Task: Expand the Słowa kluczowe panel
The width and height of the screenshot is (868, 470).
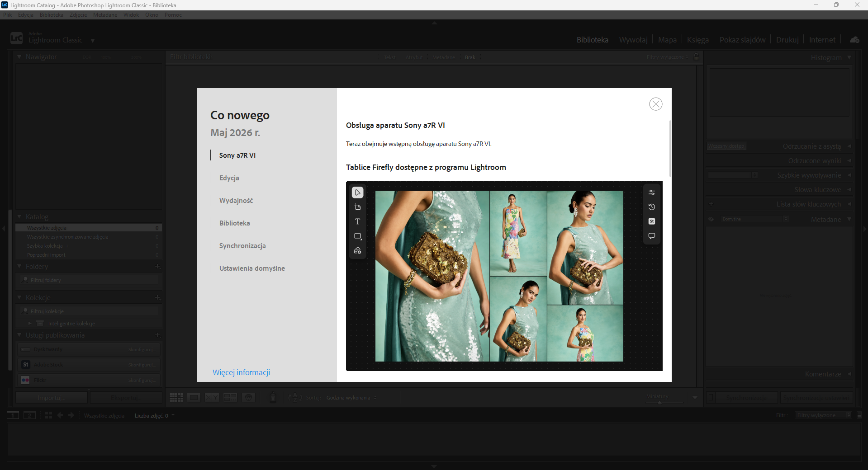Action: coord(849,190)
